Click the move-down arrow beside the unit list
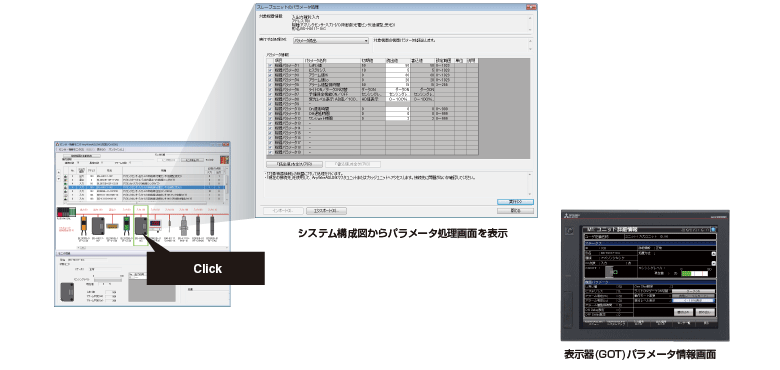 [59, 179]
